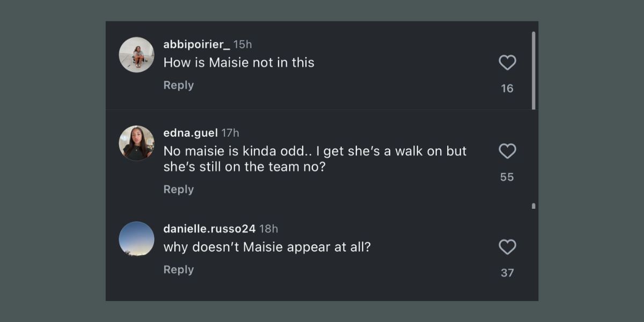Like edna.guel's comment with the heart icon
Screen dimensions: 644x322
[x=507, y=151]
